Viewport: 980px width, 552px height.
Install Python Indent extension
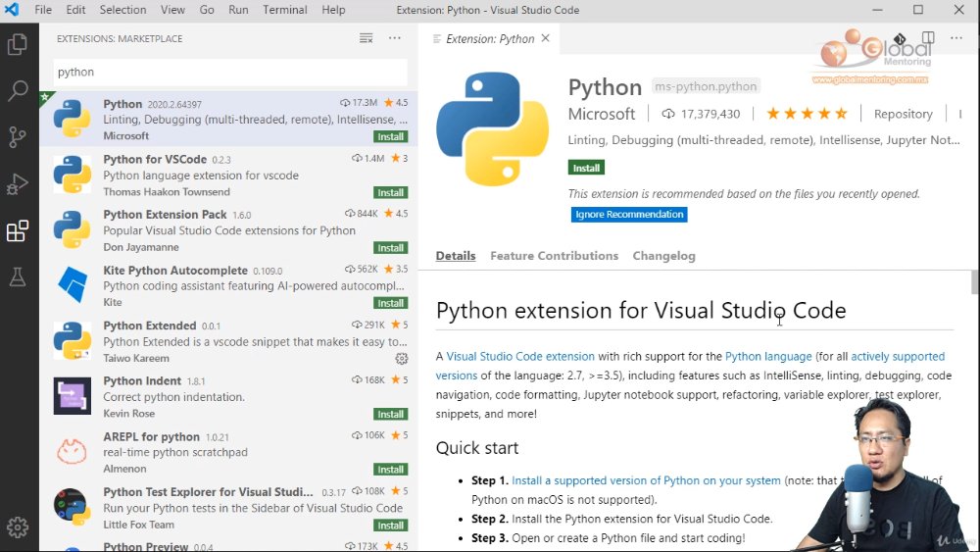[x=391, y=415]
